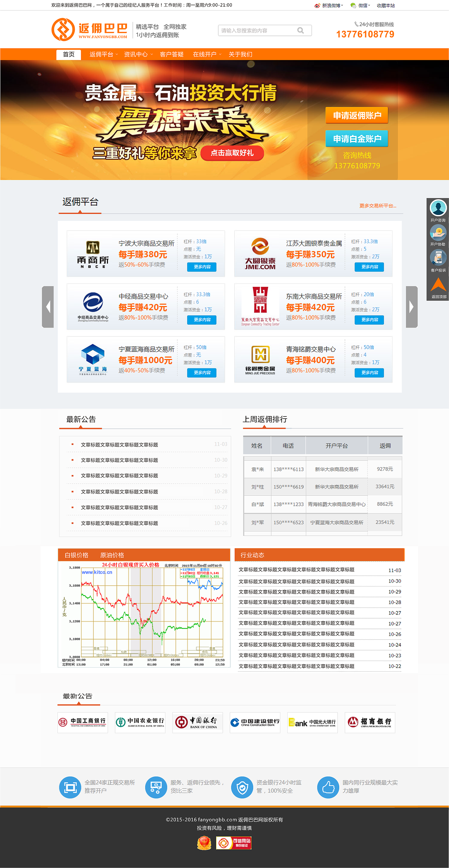This screenshot has width=449, height=868.
Task: Click 更多内容 for 中经商品交易中心
Action: (x=202, y=320)
